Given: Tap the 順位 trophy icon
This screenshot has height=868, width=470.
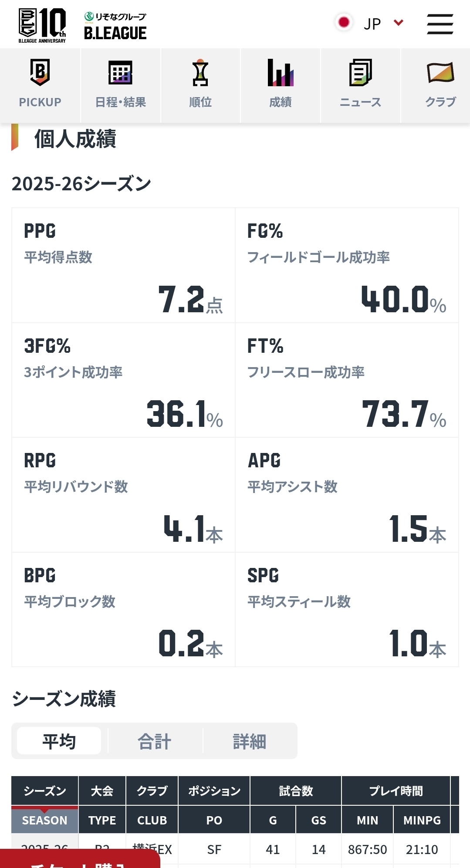Looking at the screenshot, I should [200, 73].
